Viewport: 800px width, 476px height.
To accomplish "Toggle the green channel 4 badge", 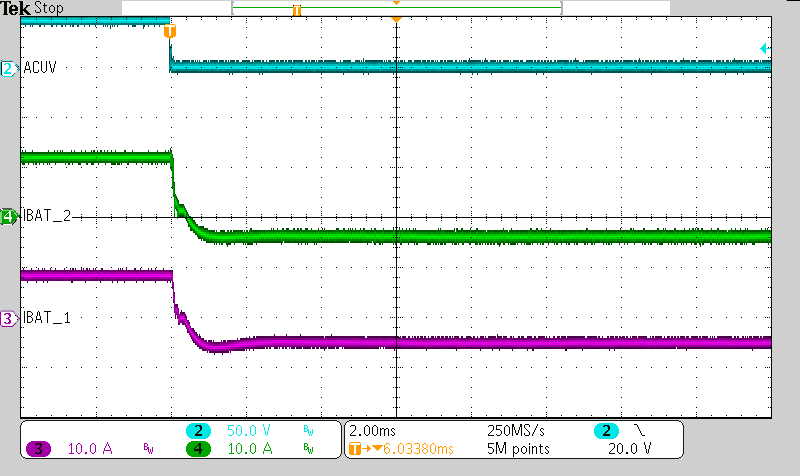I will pos(198,449).
